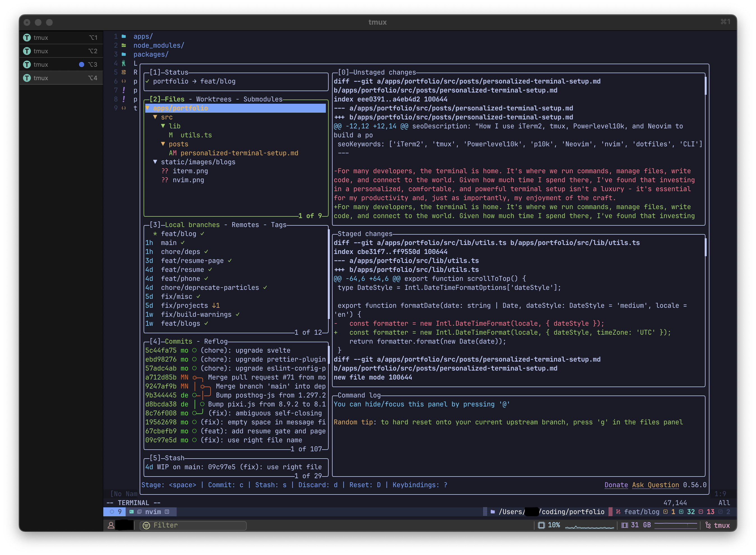Viewport: 756px width, 555px height.
Task: Open the Remotes tab in branches panel
Action: (x=245, y=225)
